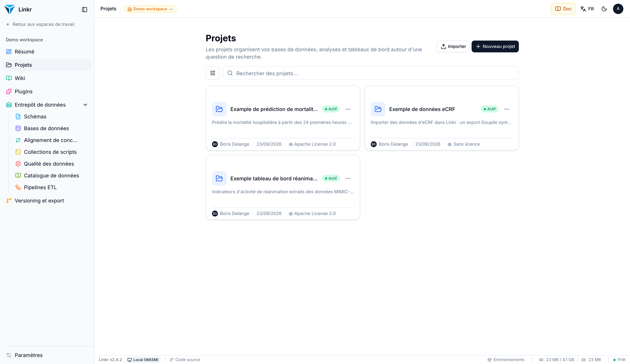Image resolution: width=630 pixels, height=364 pixels.
Task: Open options for Exemple de données eCRF
Action: (x=506, y=109)
